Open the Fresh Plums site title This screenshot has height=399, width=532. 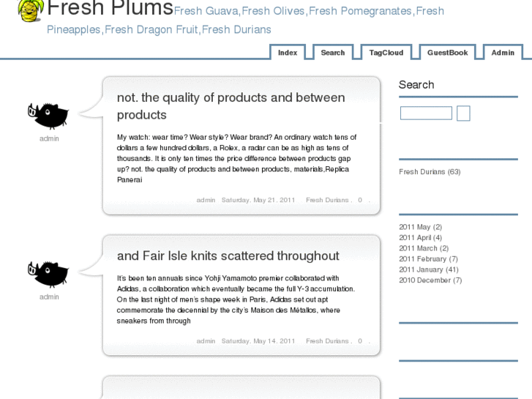[x=110, y=10]
